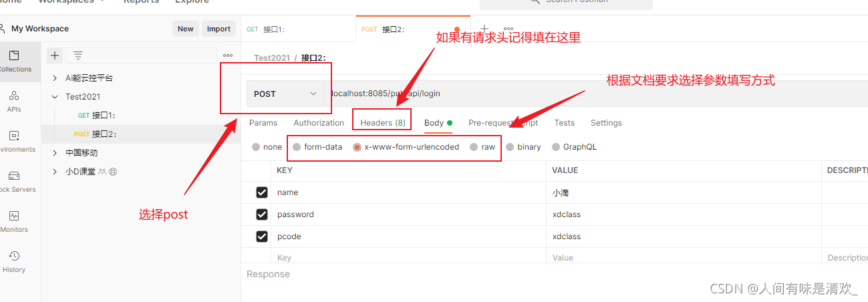The width and height of the screenshot is (868, 302).
Task: Click the globe icon next to 小D课堂
Action: click(113, 172)
